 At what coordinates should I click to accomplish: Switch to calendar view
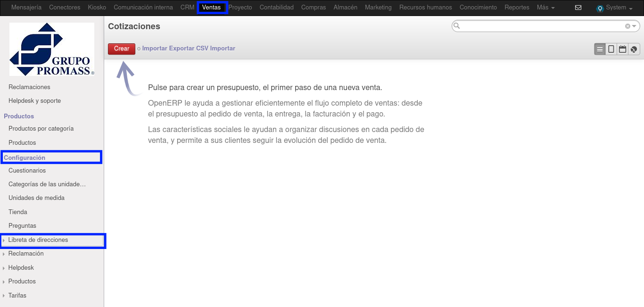pyautogui.click(x=622, y=49)
